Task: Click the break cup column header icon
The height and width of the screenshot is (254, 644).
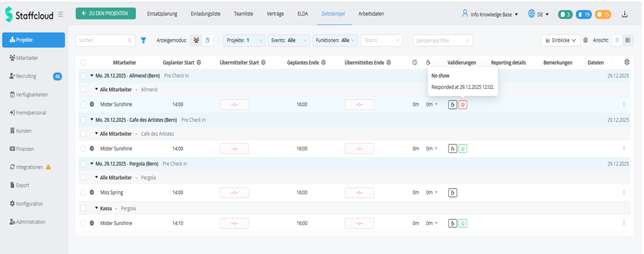Action: (x=429, y=62)
